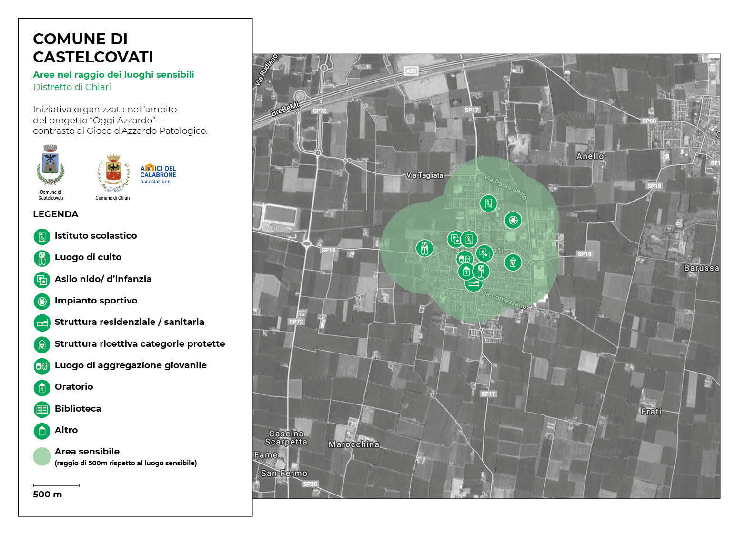Select the Impianto sportivo legend icon

pos(42,301)
